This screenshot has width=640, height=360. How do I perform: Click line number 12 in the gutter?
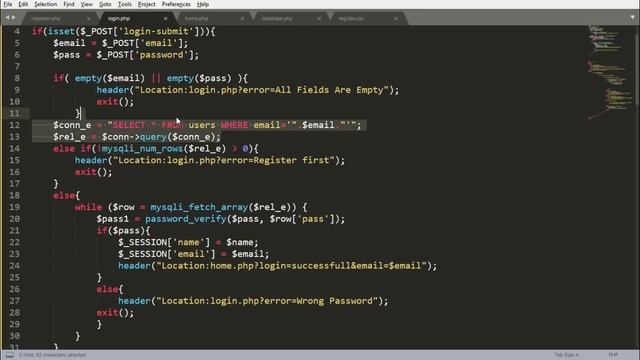click(14, 125)
